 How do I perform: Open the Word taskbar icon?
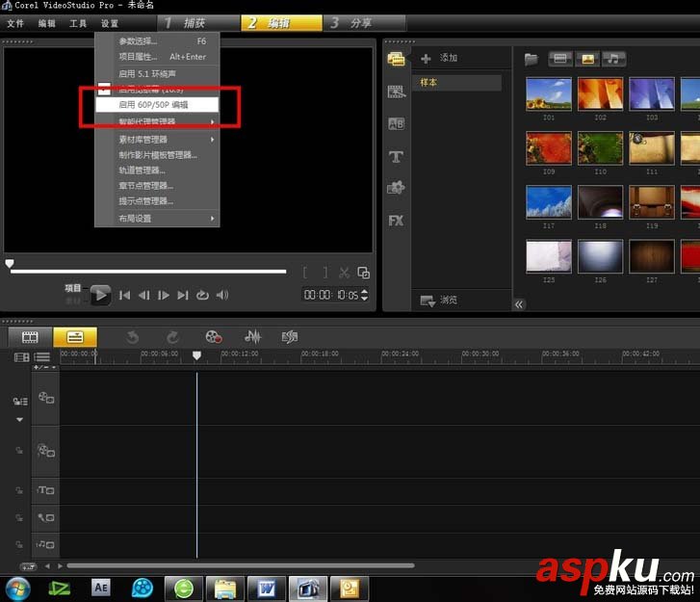click(267, 589)
